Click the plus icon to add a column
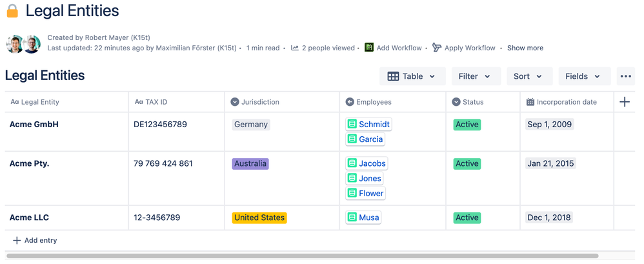 pos(624,102)
